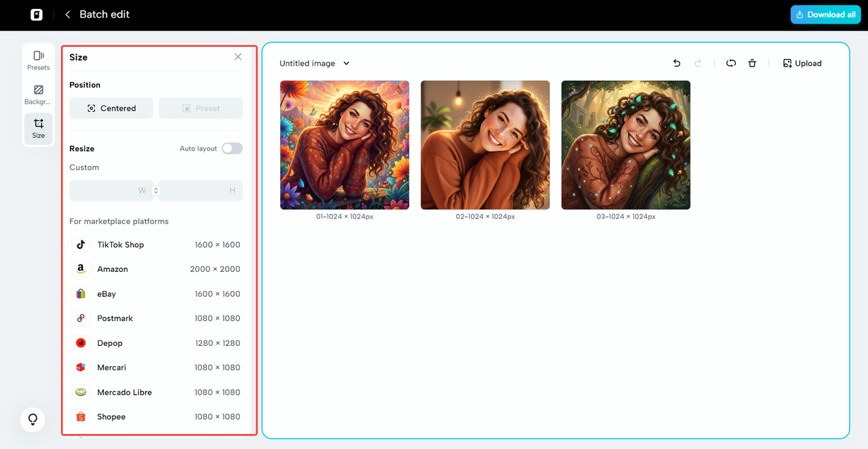Viewport: 868px width, 449px height.
Task: Click the Download all button
Action: tap(825, 14)
